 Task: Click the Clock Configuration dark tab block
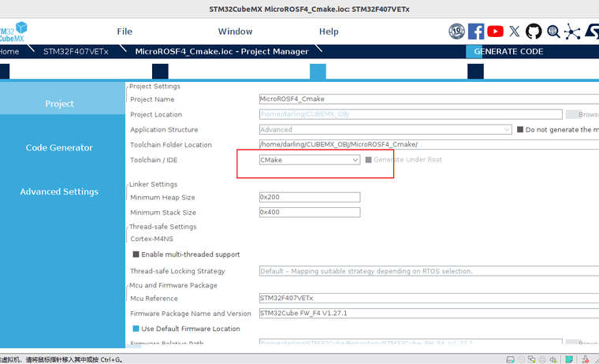tap(160, 72)
